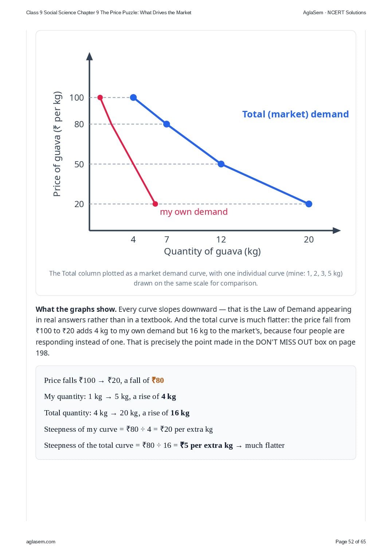Click the blue point at price 50
392x555 pixels.
(221, 164)
